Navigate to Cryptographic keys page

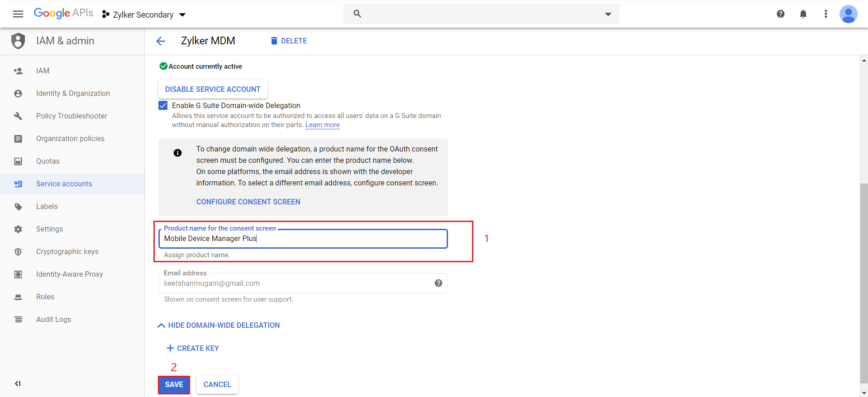[x=67, y=251]
